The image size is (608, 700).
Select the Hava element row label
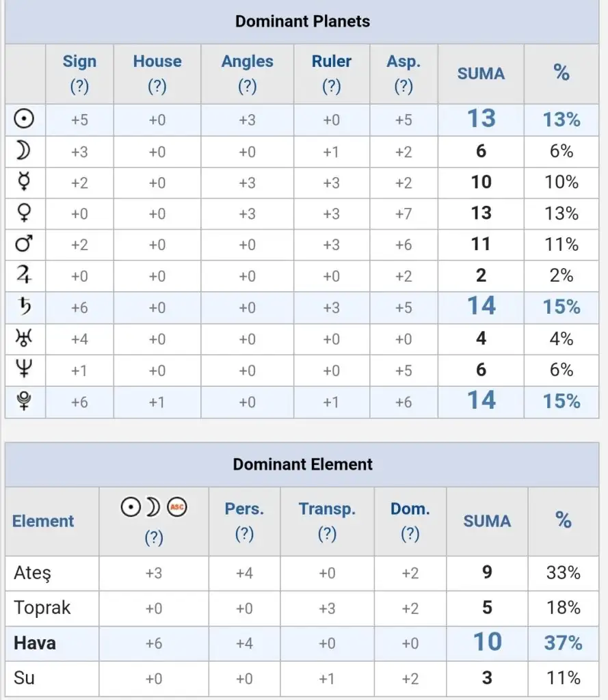click(35, 643)
